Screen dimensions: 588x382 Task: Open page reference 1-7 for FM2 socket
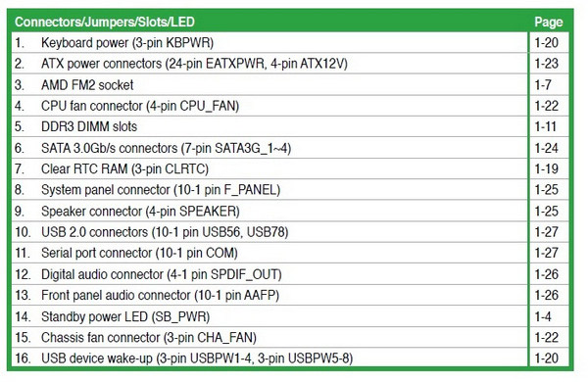click(543, 84)
